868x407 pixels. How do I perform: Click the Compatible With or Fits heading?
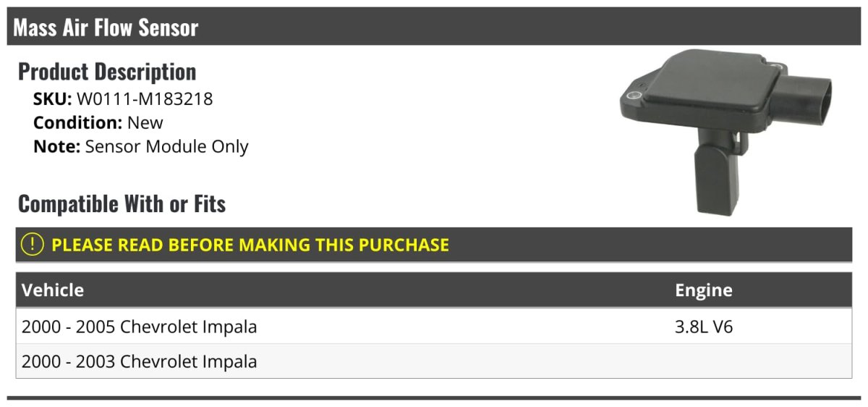122,204
